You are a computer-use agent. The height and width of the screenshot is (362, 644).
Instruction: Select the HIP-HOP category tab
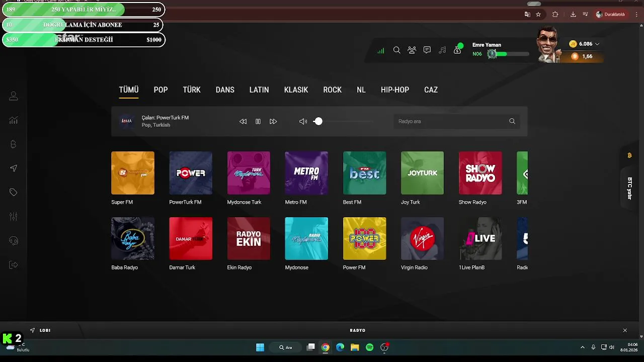click(395, 90)
